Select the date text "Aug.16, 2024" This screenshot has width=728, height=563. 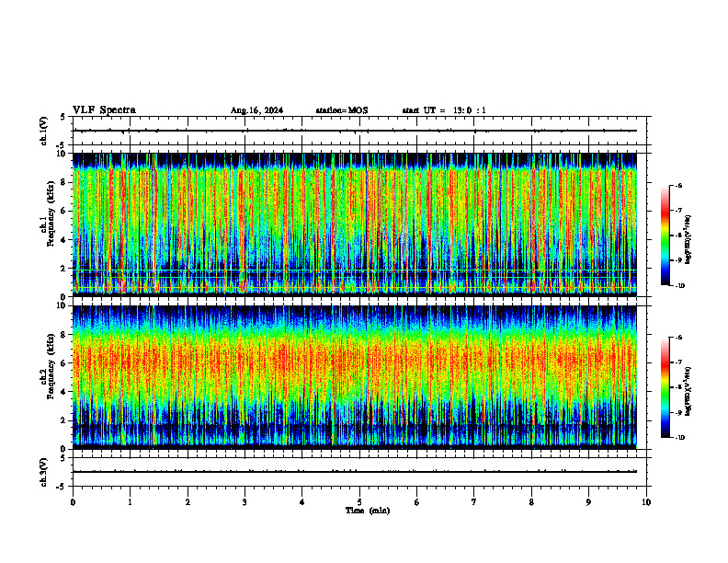(x=256, y=110)
